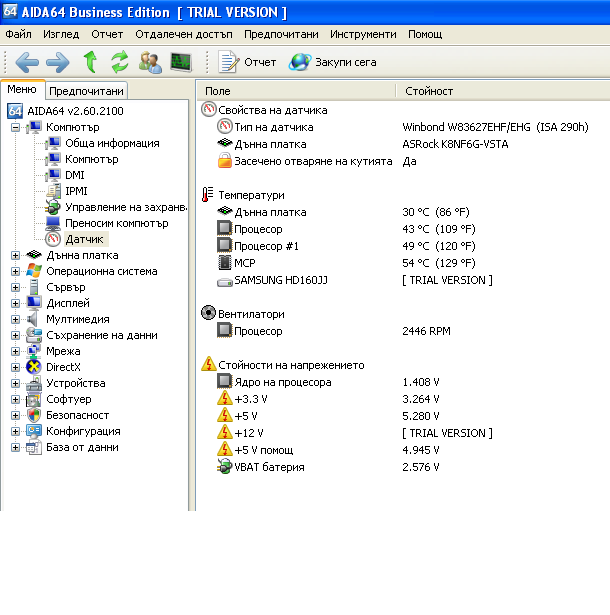Click the +12 V lightning icon
Viewport: 610px width, 615px height.
[x=225, y=432]
